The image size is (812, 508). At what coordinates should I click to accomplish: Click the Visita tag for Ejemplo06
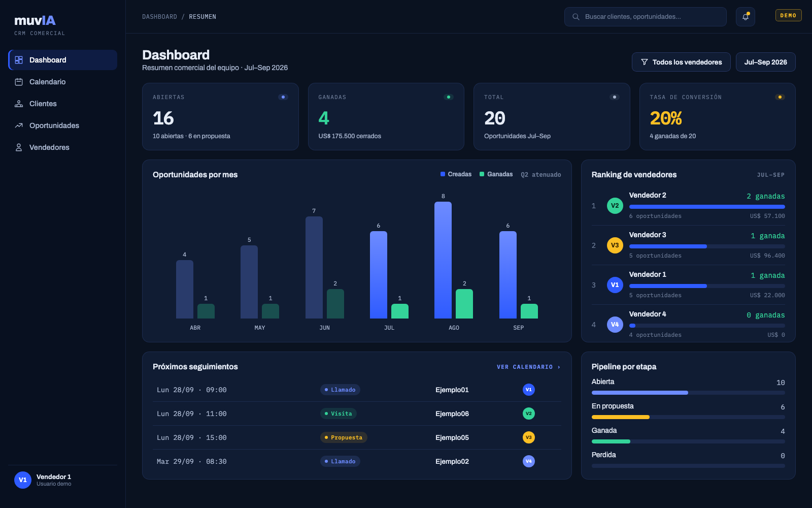pyautogui.click(x=339, y=414)
